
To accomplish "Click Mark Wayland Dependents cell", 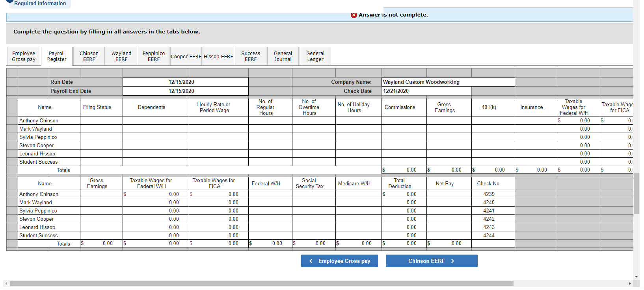I will click(x=156, y=129).
